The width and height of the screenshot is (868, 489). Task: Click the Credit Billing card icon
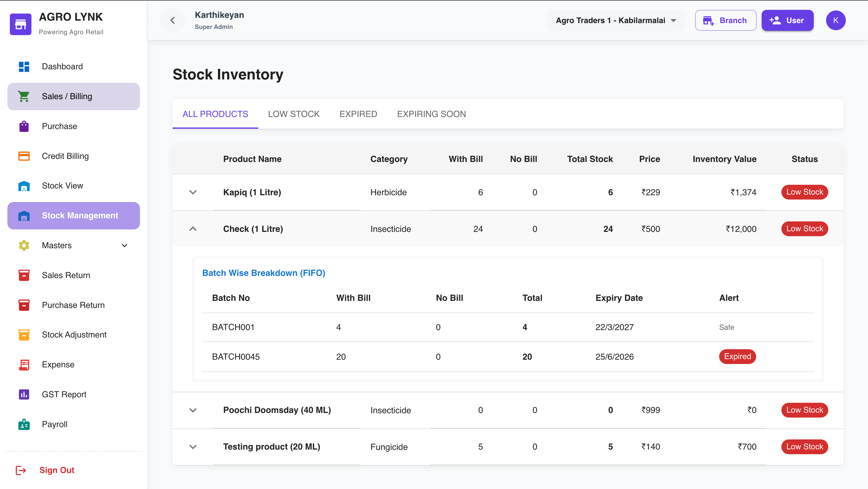[24, 156]
